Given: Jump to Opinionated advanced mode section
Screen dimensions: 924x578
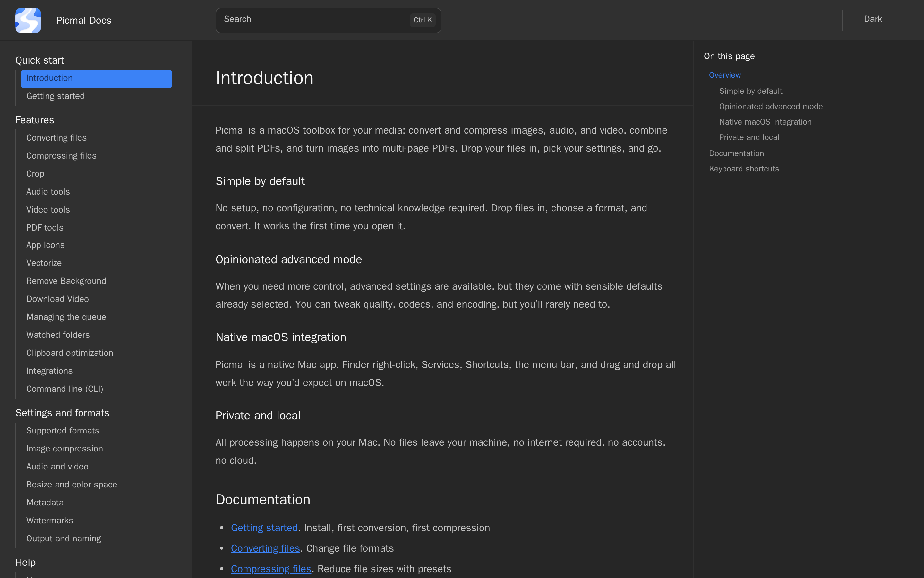Looking at the screenshot, I should 771,106.
